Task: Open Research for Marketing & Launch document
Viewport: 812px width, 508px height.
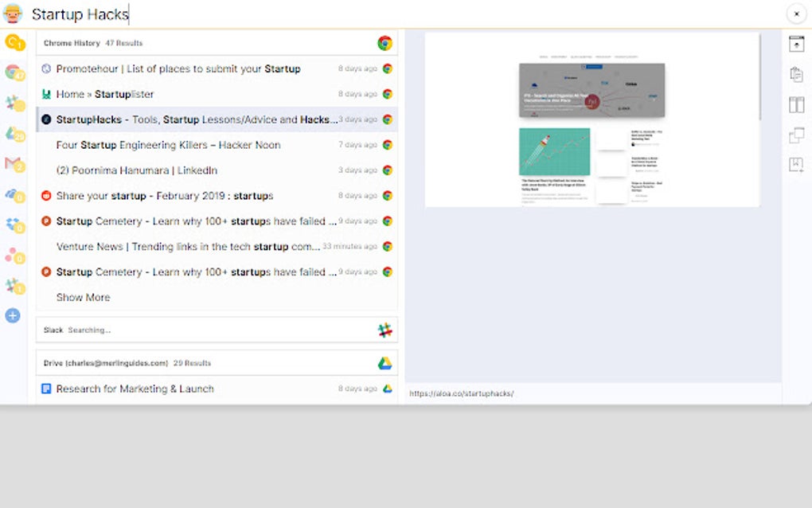Action: [x=217, y=389]
